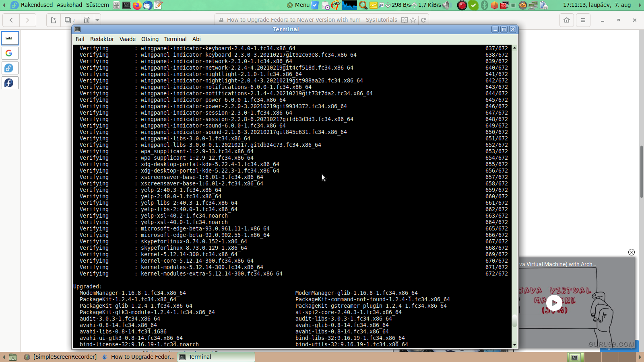
Task: Click the terminal scrollbar down arrow
Action: 514,345
